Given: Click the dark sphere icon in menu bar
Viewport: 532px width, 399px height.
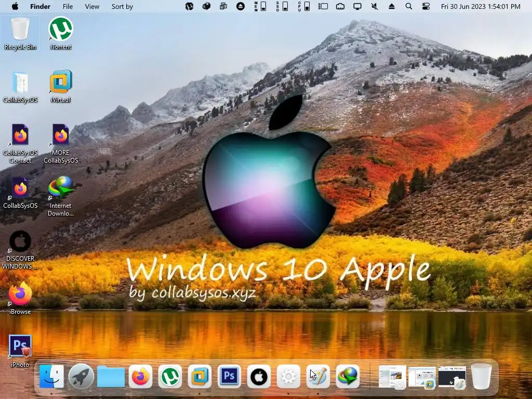Looking at the screenshot, I should click(206, 6).
